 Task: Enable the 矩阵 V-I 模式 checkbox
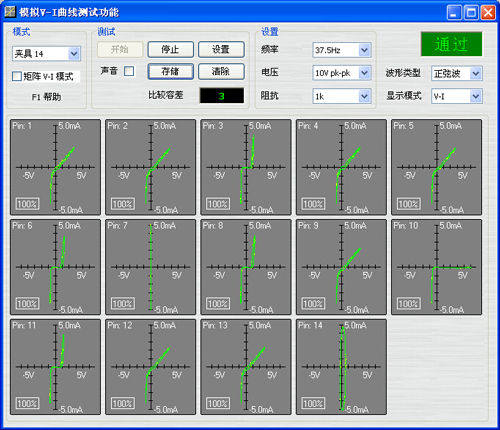click(17, 76)
